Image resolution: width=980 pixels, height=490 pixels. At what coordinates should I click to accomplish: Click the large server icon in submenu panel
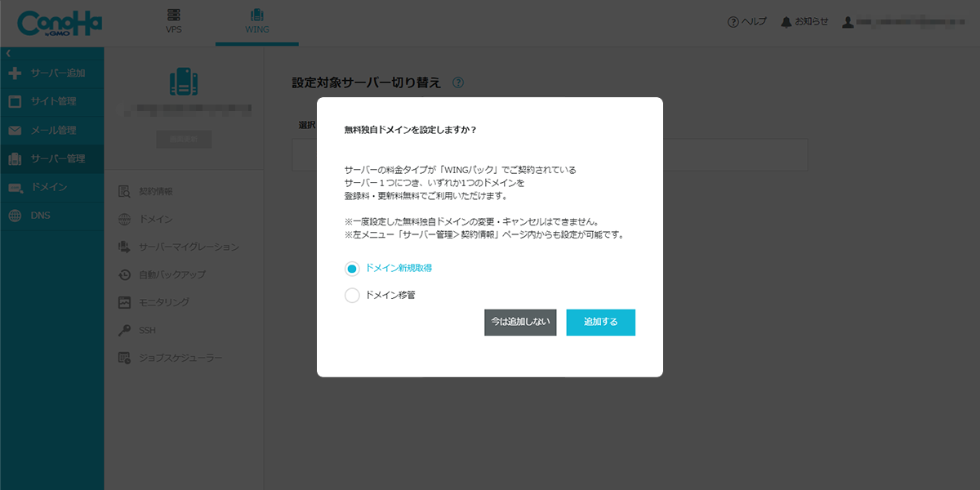click(184, 80)
